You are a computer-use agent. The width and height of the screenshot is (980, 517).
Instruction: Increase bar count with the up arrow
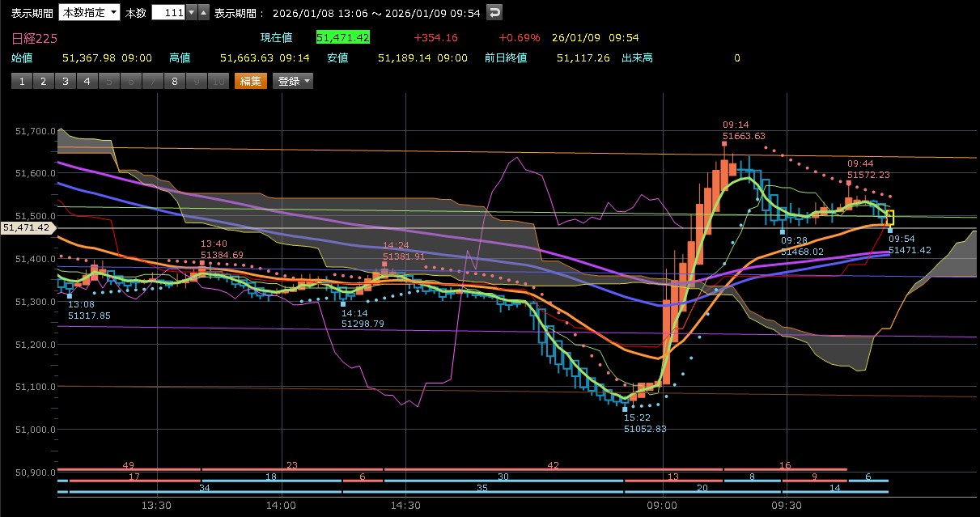pyautogui.click(x=203, y=12)
